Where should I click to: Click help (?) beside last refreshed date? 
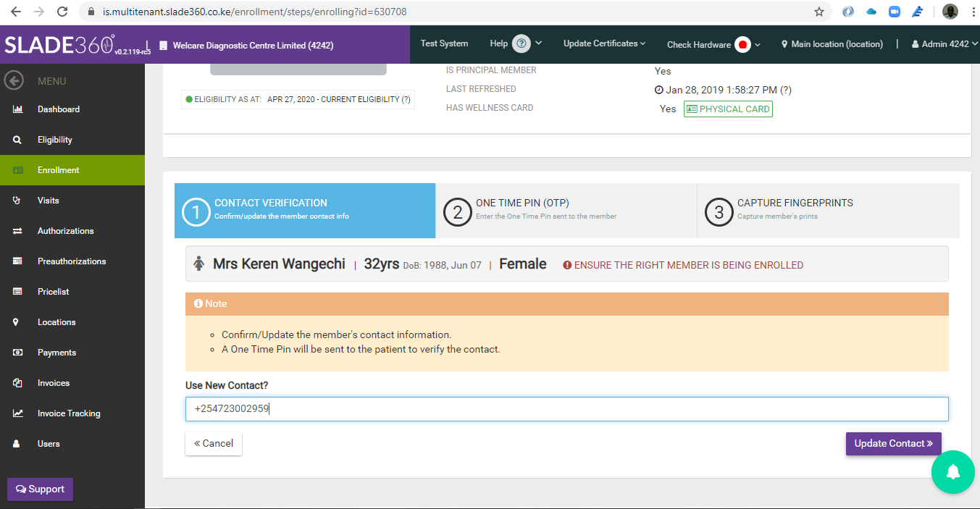pos(785,90)
